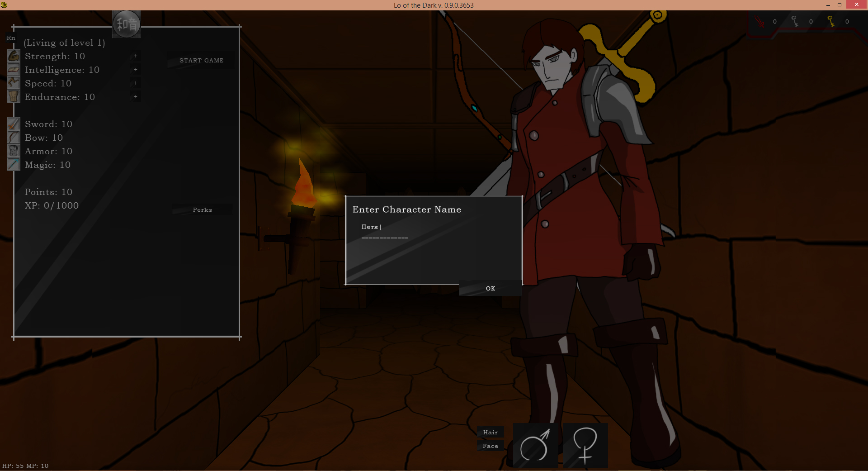The width and height of the screenshot is (868, 471).
Task: Click the Strength stat icon
Action: 14,56
